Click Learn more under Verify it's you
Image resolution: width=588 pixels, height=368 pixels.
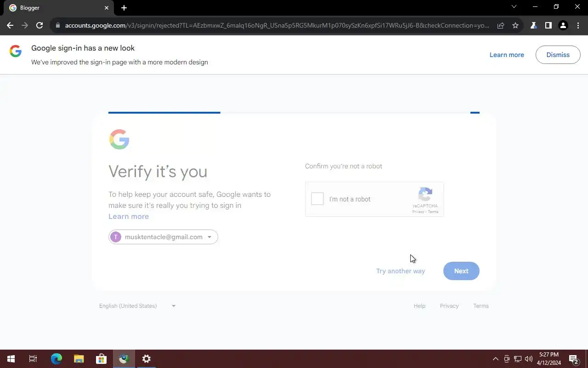(129, 216)
